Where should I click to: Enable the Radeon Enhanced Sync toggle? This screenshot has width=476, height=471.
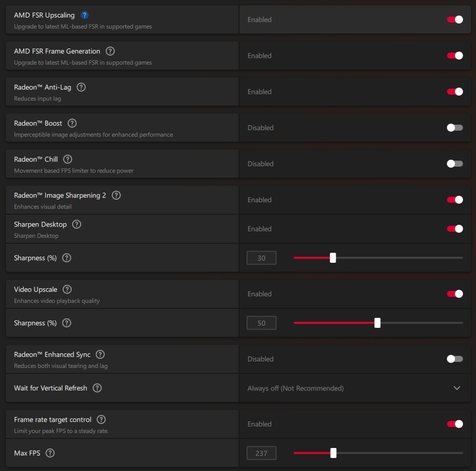(x=454, y=359)
